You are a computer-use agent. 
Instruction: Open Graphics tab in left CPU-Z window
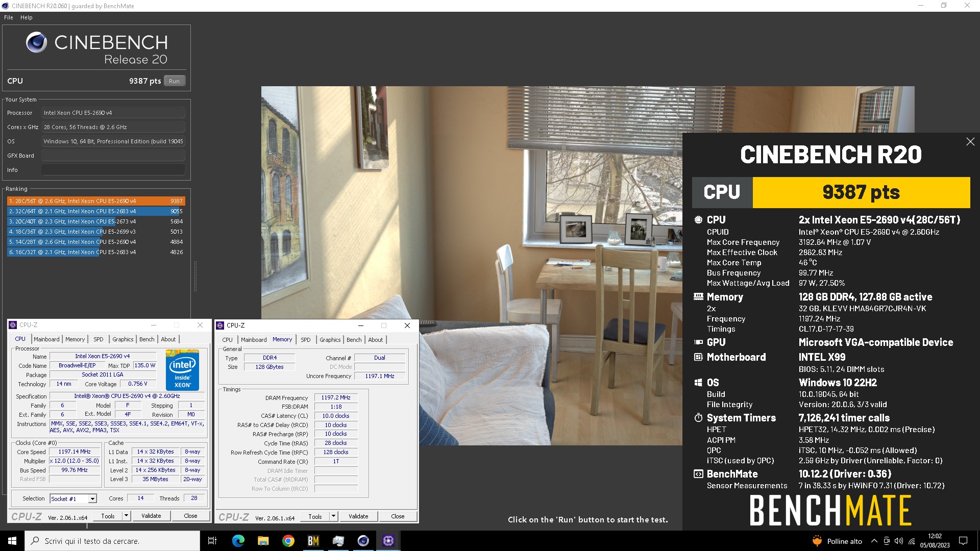123,339
